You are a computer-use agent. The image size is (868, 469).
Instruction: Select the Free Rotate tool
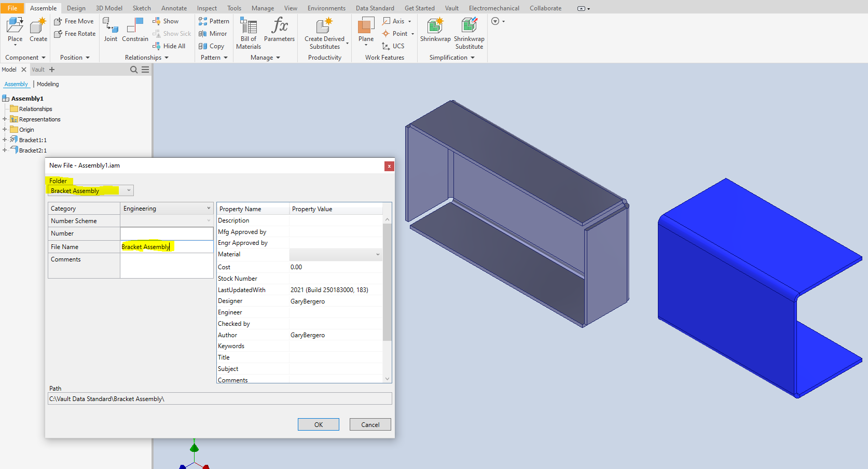[75, 34]
